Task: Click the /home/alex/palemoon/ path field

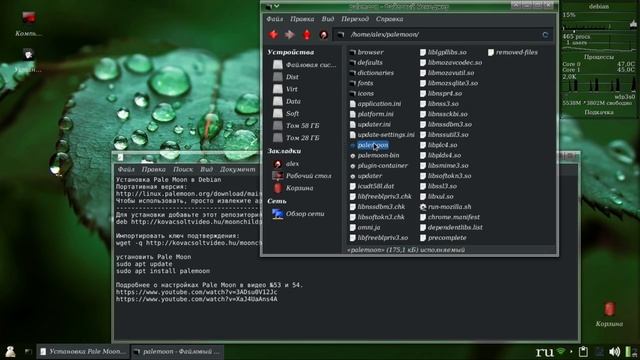Action: pos(443,35)
